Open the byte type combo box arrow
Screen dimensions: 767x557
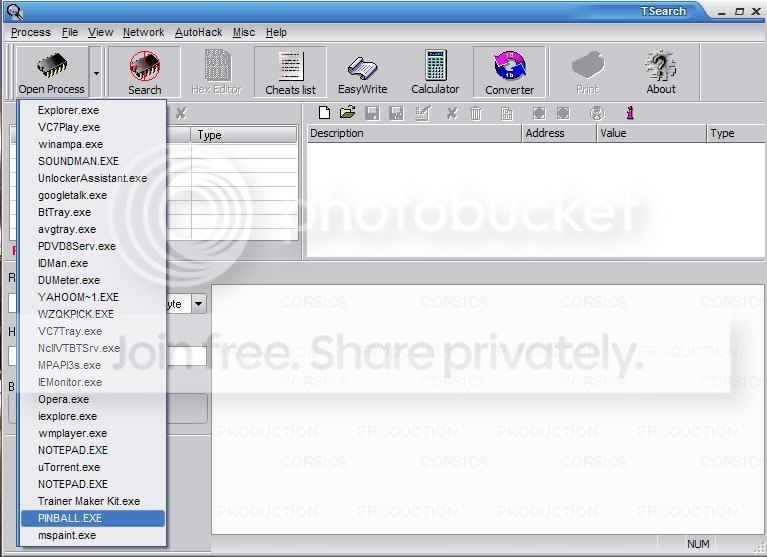(198, 303)
